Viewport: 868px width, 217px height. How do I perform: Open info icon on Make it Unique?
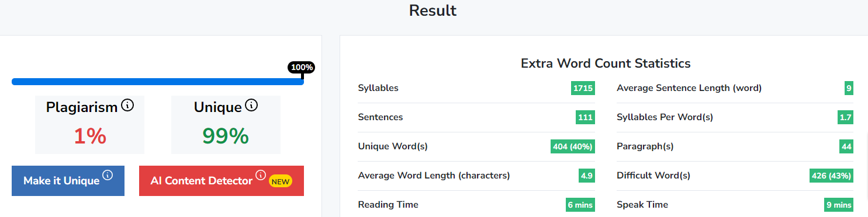[x=108, y=175]
